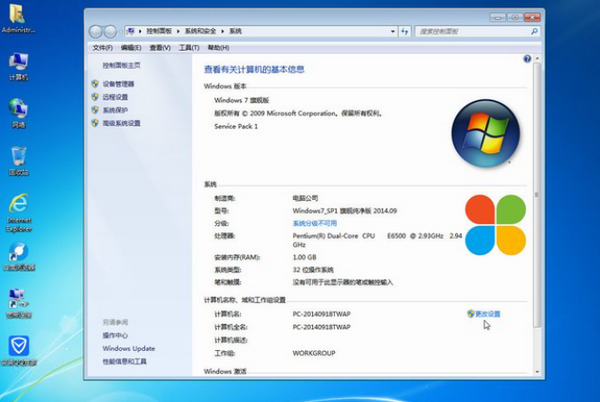Open the 帮助(H) menu
The height and width of the screenshot is (402, 600).
click(x=218, y=48)
